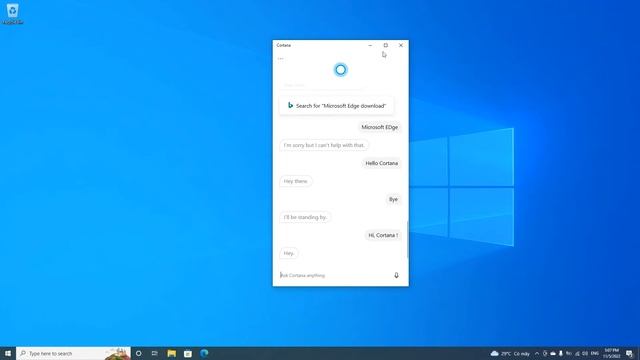This screenshot has width=640, height=360.
Task: Click the Cortana conversation scrollbar
Action: pyautogui.click(x=407, y=240)
